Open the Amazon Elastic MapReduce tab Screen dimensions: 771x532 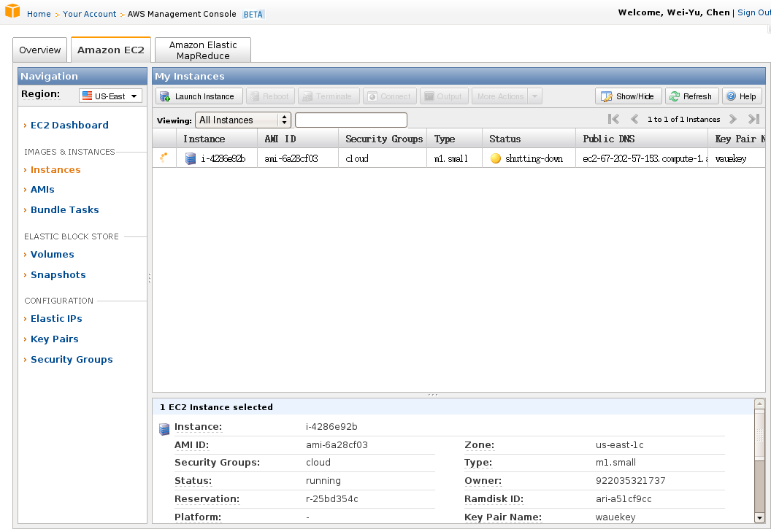202,50
